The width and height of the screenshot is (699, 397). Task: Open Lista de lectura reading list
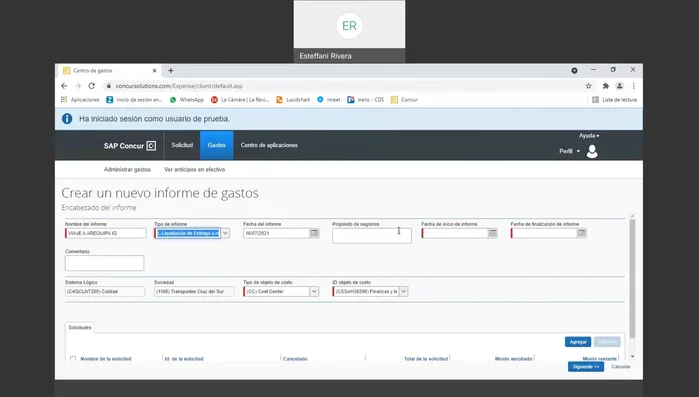tap(614, 100)
